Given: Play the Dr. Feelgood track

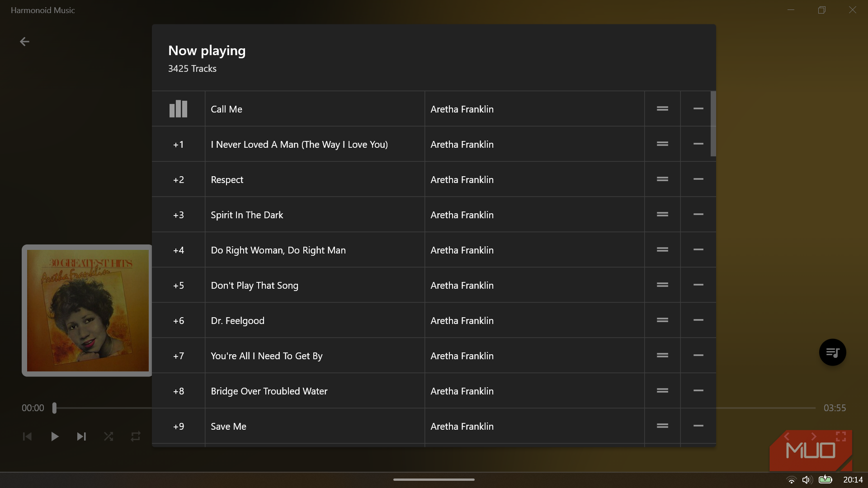Looking at the screenshot, I should [237, 321].
